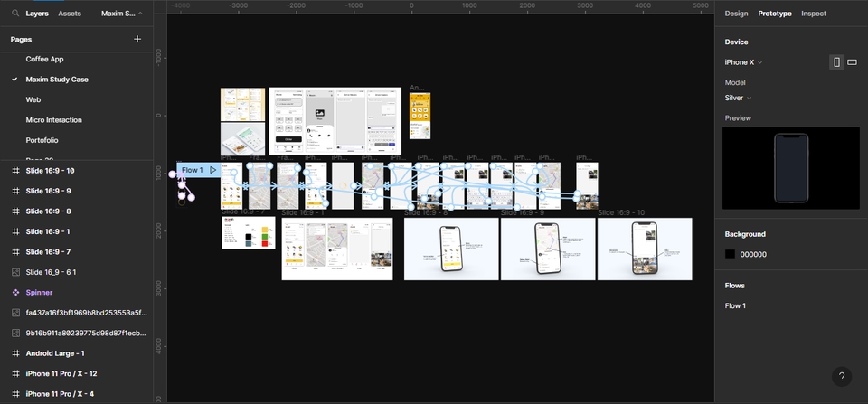Switch to the Layers tab
The image size is (868, 404).
point(37,14)
